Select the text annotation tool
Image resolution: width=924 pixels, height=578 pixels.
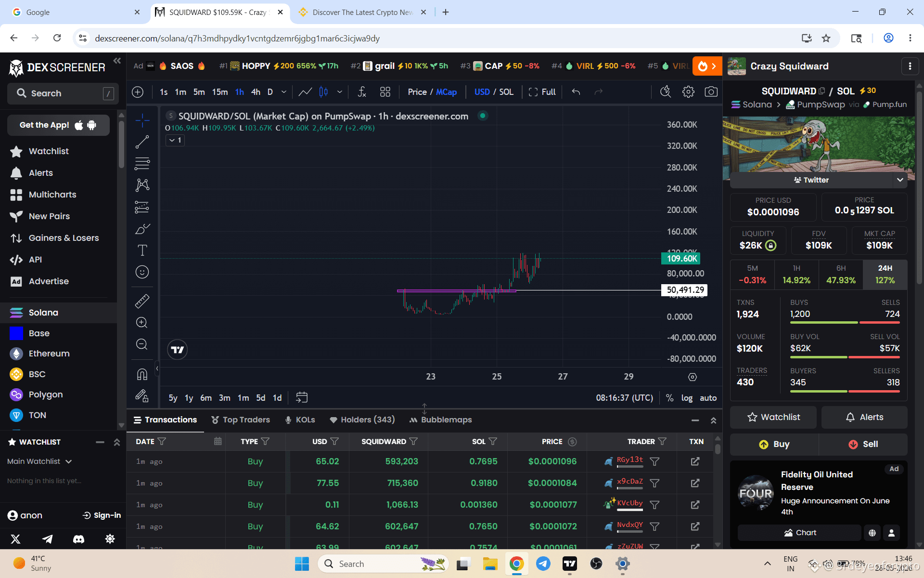142,250
